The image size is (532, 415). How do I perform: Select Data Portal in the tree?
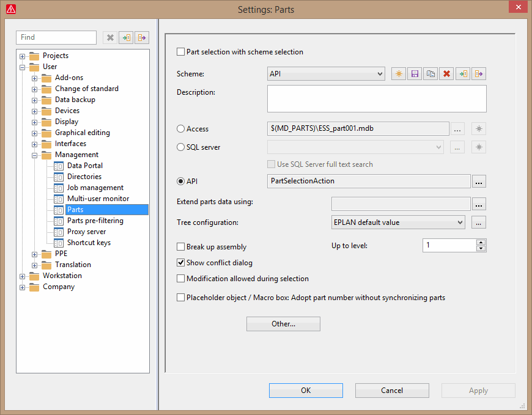[84, 165]
